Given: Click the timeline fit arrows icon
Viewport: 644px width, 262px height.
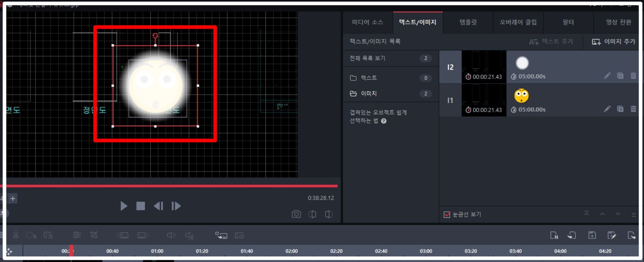Looking at the screenshot, I should coord(9,252).
